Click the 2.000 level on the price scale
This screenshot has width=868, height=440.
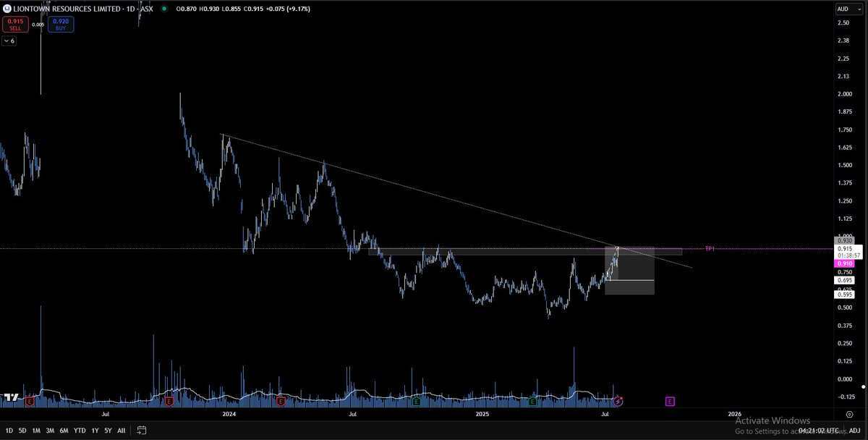(845, 94)
